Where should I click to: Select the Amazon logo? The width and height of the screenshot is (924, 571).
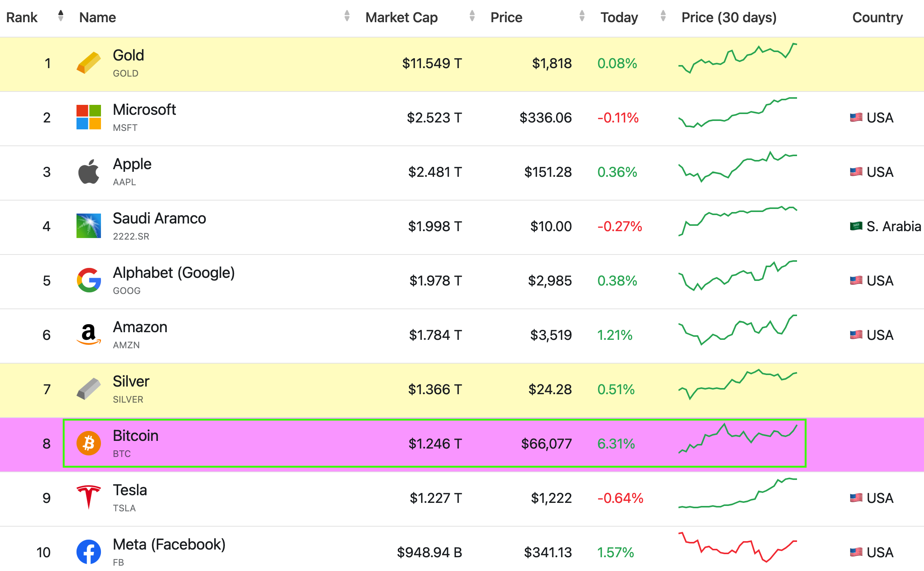(88, 335)
